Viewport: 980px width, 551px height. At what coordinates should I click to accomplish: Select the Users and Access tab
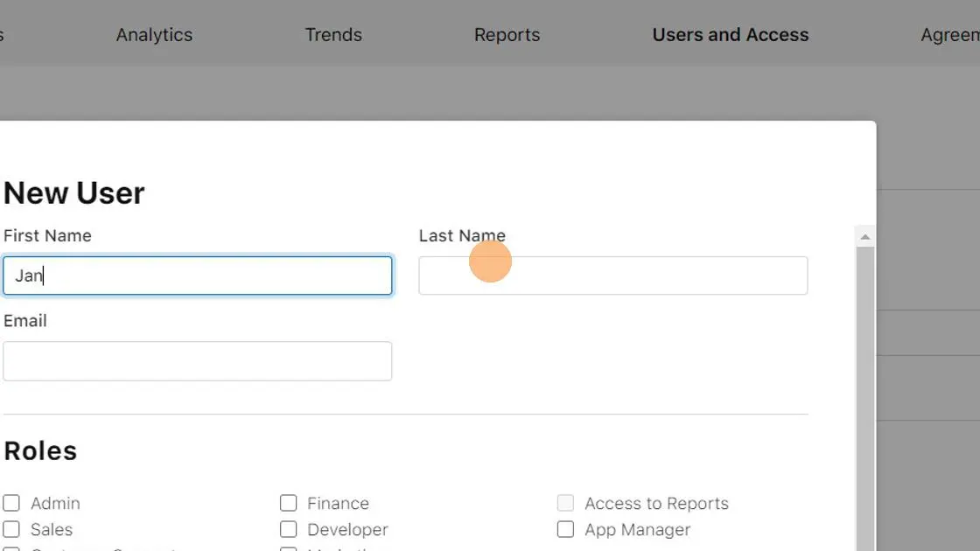[x=731, y=35]
